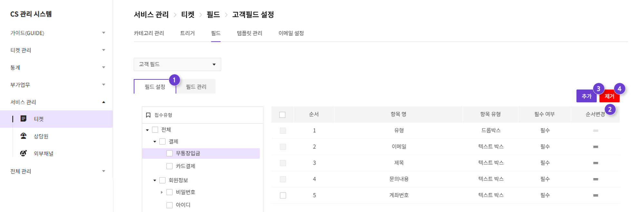Switch to the 트리거 tab
Screen dimensions: 644x212
click(x=187, y=33)
